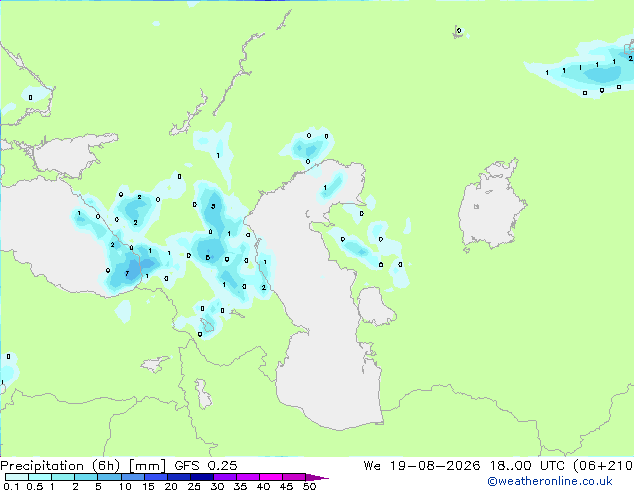634x490 pixels.
Task: Click the 'GFS 0.25' model label
Action: [206, 466]
